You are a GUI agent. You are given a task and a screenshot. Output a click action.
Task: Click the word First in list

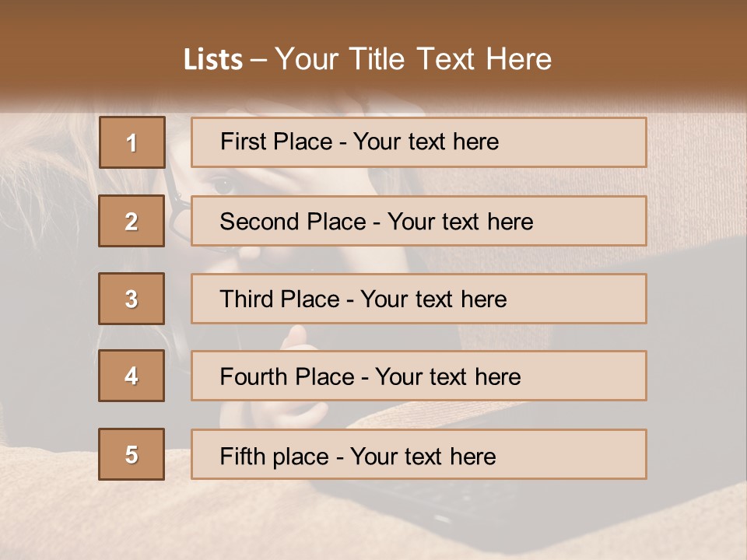pyautogui.click(x=243, y=142)
